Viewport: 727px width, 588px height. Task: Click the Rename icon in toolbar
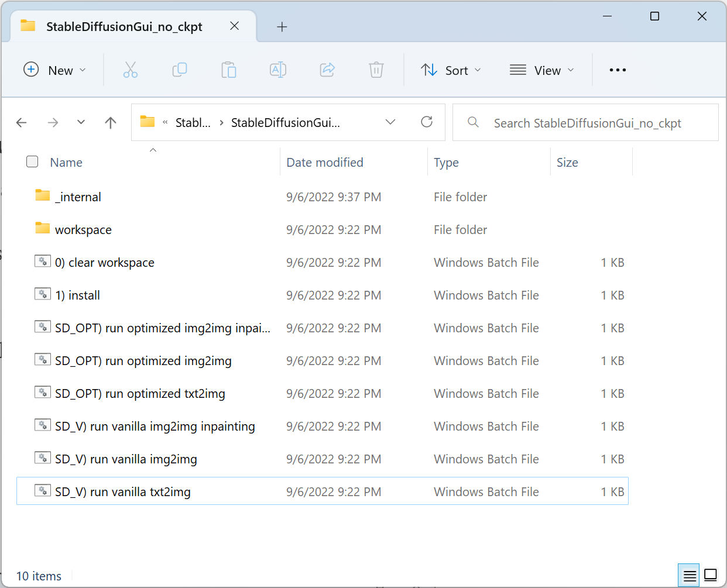pos(278,70)
